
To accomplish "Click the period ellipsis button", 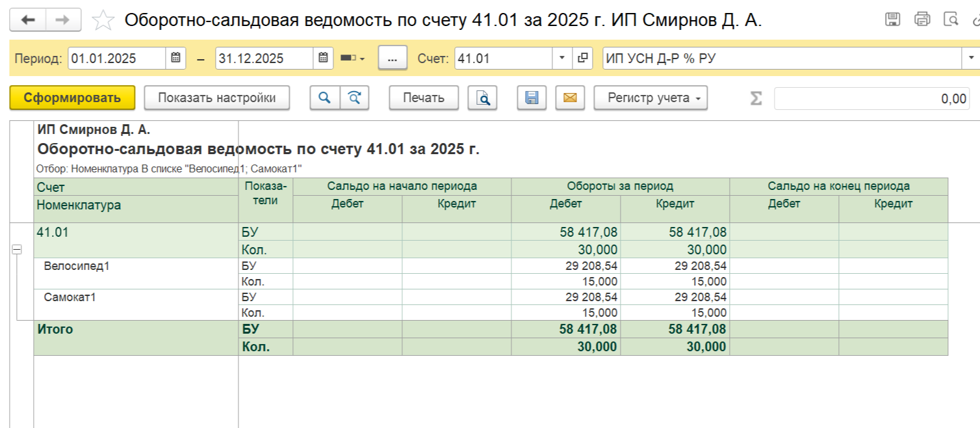I will (392, 59).
